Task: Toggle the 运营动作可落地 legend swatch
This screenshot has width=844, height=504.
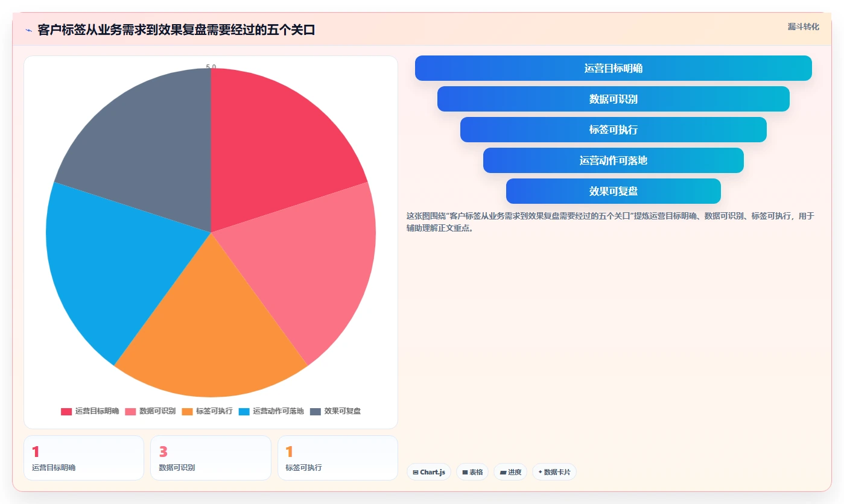Action: coord(244,411)
